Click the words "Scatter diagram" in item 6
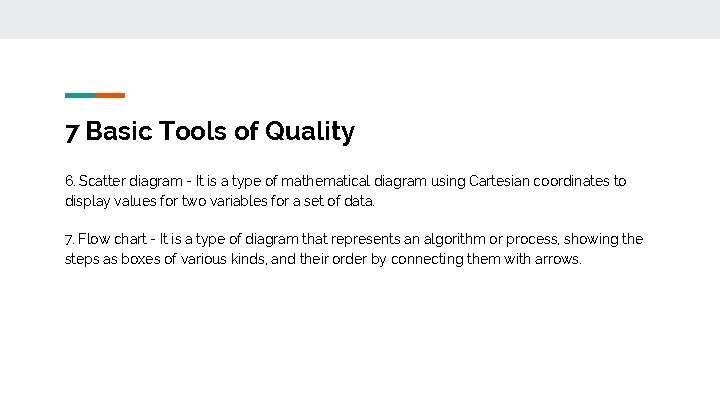The height and width of the screenshot is (405, 720). tap(130, 181)
